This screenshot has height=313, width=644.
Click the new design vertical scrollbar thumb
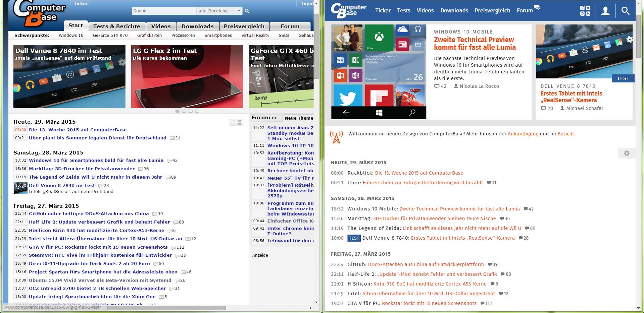point(639,36)
